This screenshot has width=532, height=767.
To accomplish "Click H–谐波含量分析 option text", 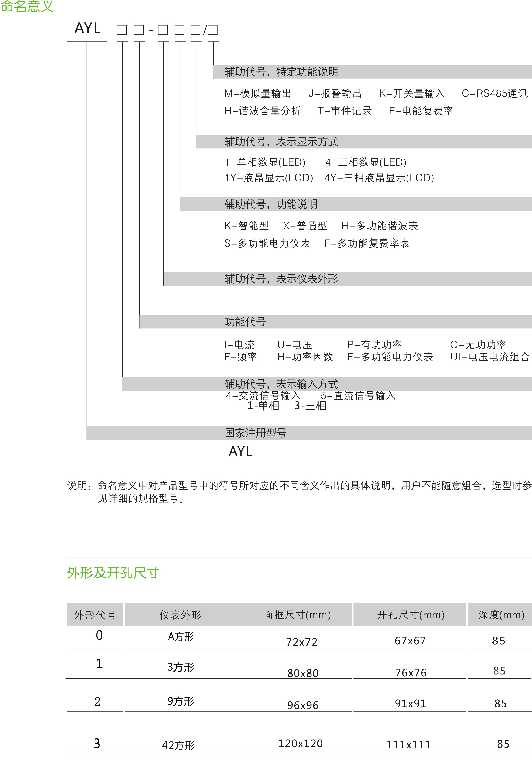I will click(x=262, y=111).
